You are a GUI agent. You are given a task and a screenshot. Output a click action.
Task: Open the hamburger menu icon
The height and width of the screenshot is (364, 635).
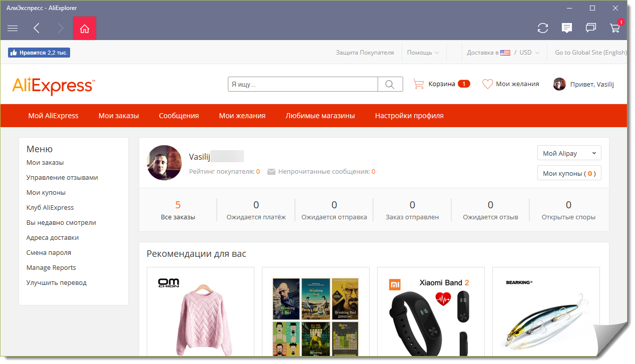pos(13,29)
